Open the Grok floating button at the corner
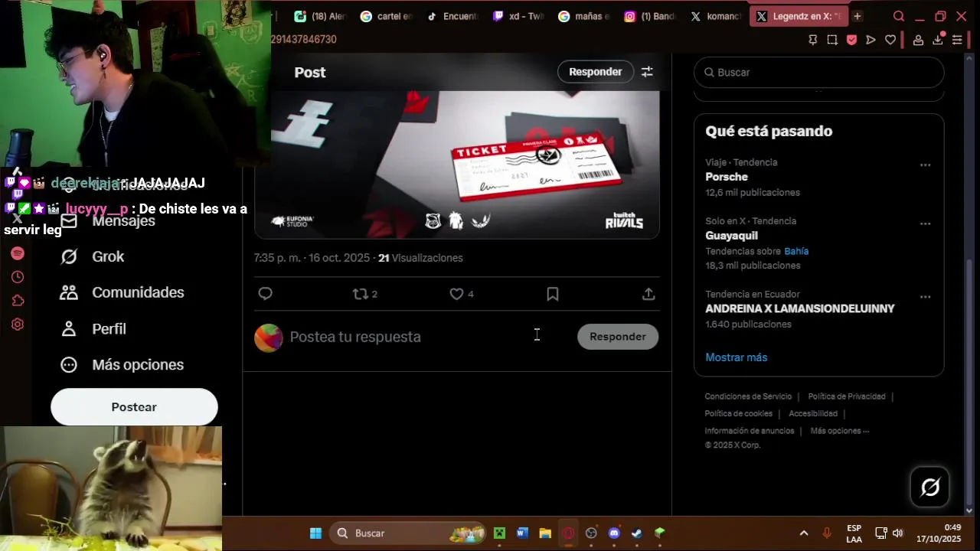The height and width of the screenshot is (551, 980). tap(930, 487)
